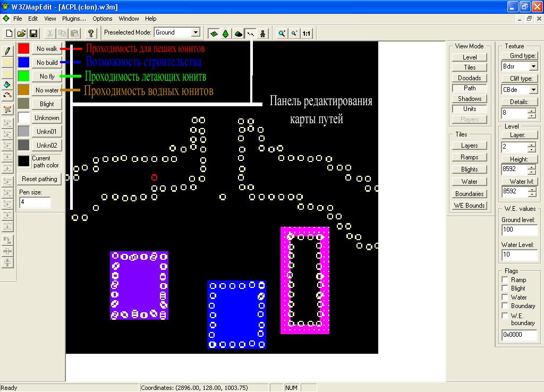Screen dimensions: 544x392
Task: Open the Grnd type Bdsr dropdown
Action: pyautogui.click(x=533, y=66)
